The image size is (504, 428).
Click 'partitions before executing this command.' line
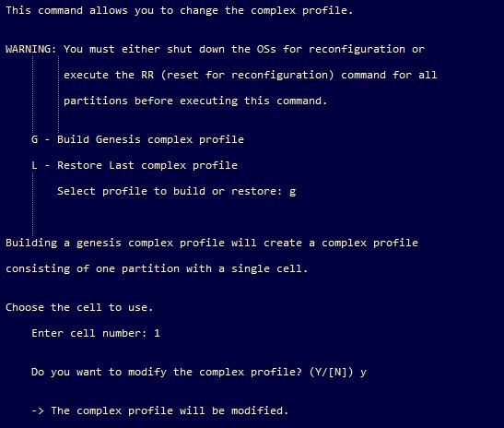click(x=195, y=101)
